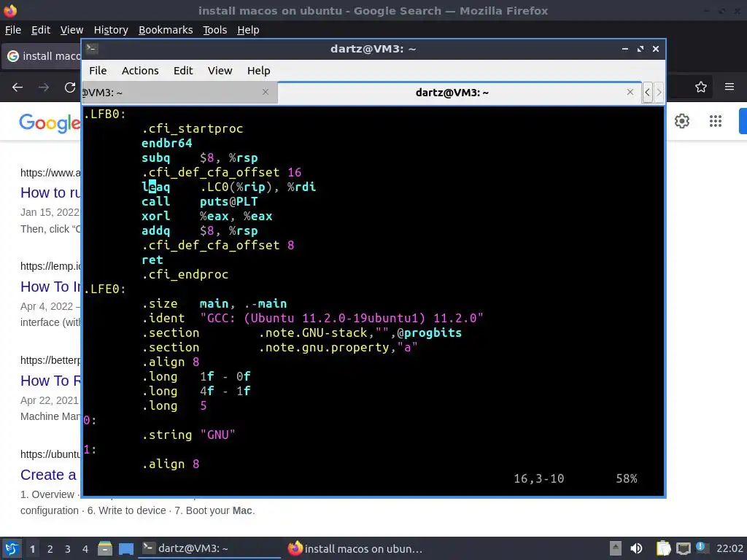Screen dimensions: 747x560
Task: Open Firefox File menu
Action: 13,30
